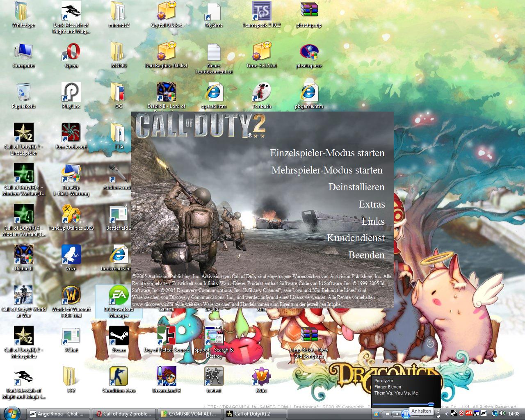Launch the Steam desktop shortcut

(119, 340)
